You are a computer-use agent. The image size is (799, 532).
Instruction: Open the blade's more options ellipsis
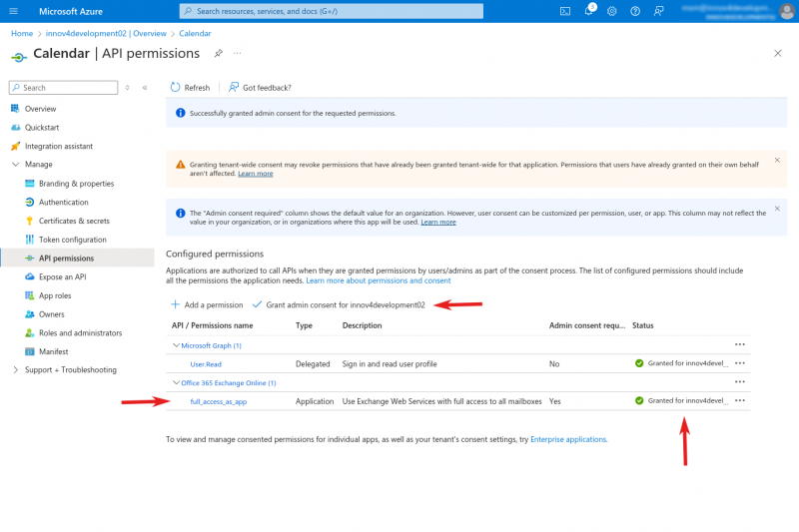point(238,54)
